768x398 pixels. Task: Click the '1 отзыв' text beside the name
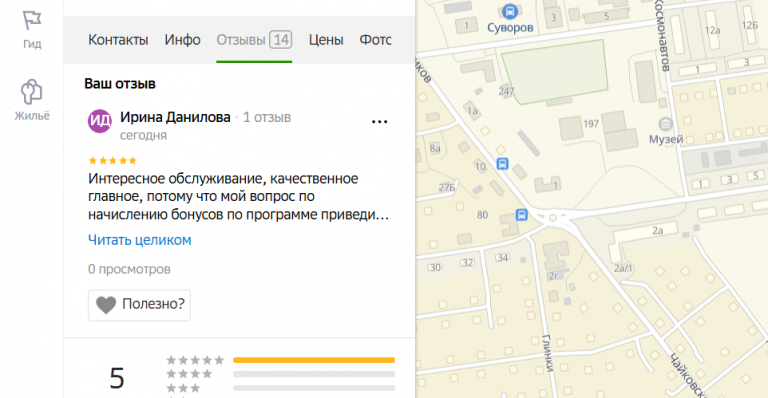click(x=267, y=117)
